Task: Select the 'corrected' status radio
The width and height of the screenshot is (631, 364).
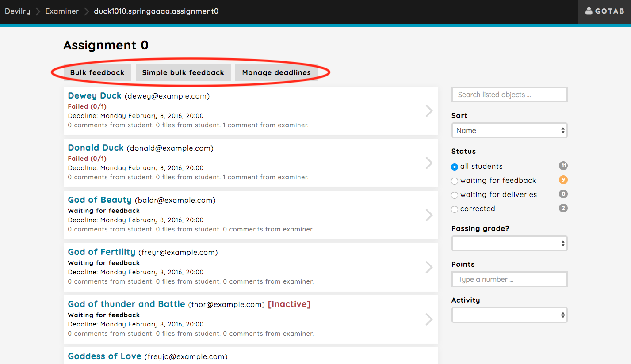Action: (455, 209)
